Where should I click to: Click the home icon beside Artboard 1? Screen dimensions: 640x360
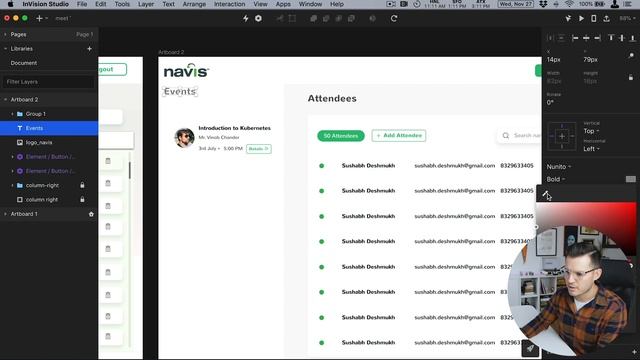pos(91,214)
